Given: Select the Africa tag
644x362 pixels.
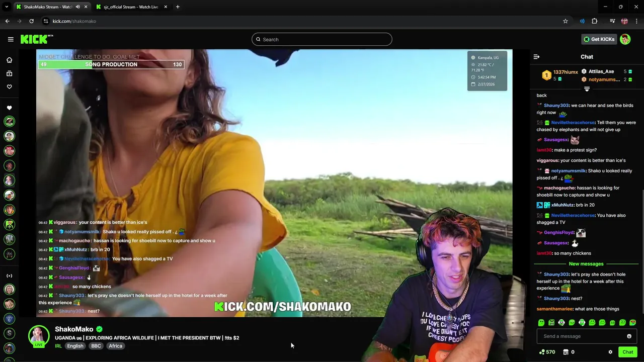Looking at the screenshot, I should (x=116, y=346).
